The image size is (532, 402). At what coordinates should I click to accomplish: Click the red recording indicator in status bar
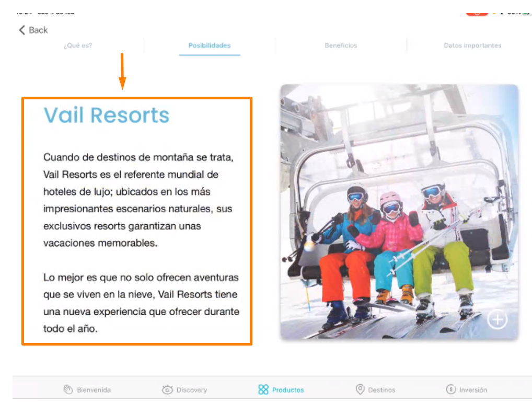pyautogui.click(x=477, y=14)
